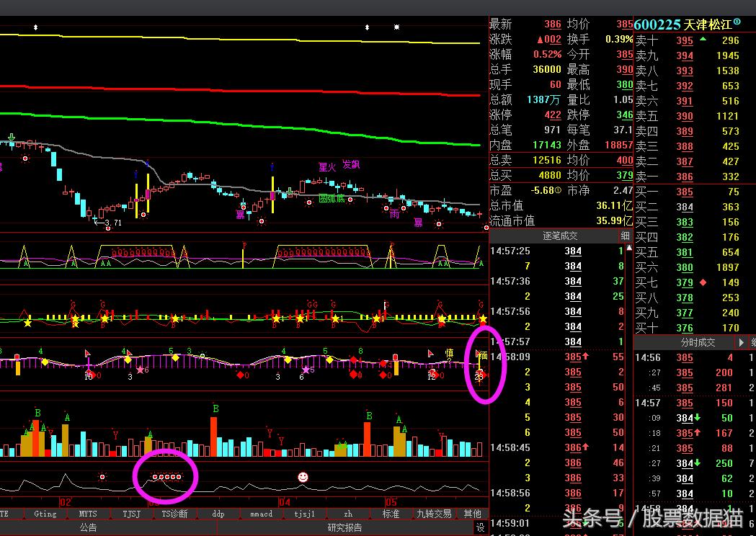Click the 14:58:09 tick row at 385

point(557,357)
